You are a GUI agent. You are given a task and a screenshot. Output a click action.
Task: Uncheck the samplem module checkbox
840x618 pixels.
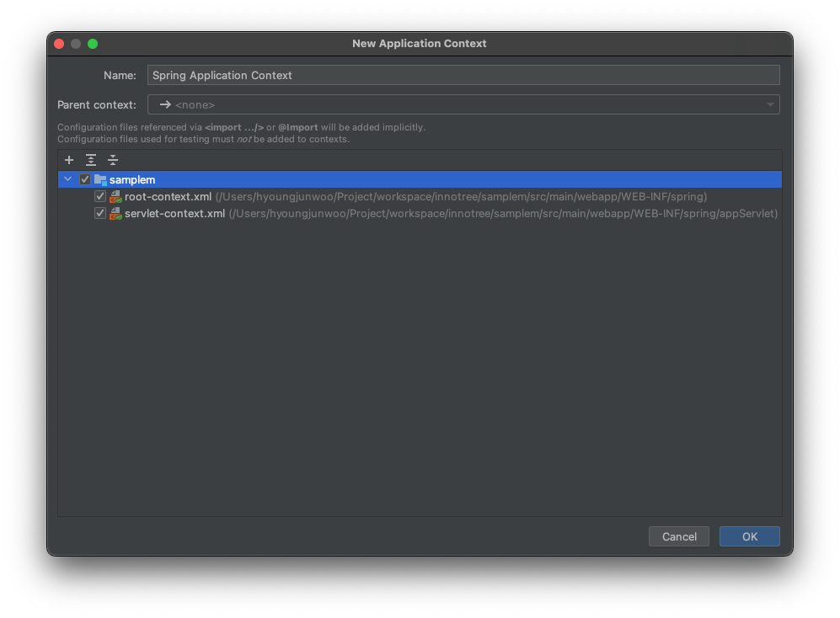pyautogui.click(x=84, y=179)
